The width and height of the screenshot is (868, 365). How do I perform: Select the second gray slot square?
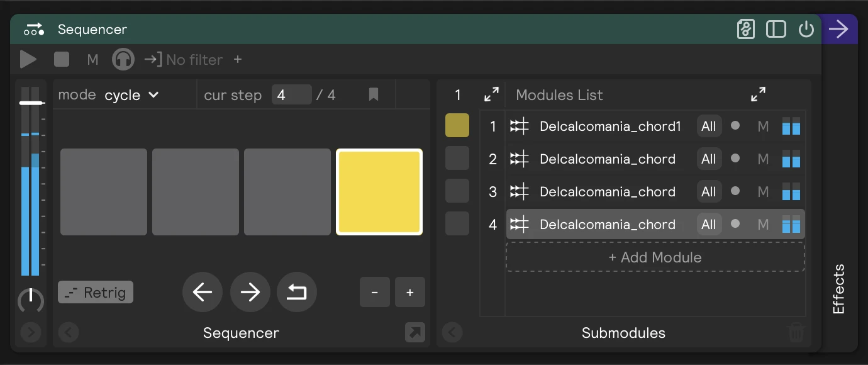click(x=457, y=158)
